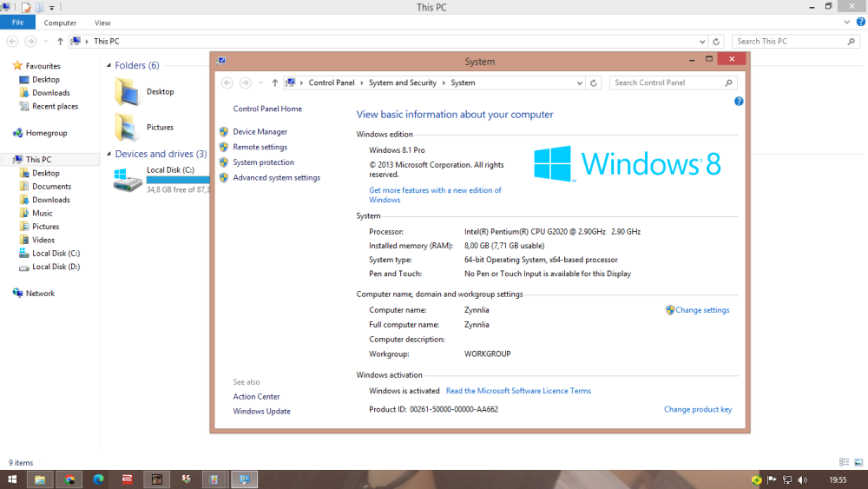Select Homegroup in navigation pane
Screen dimensions: 868x489
46,133
